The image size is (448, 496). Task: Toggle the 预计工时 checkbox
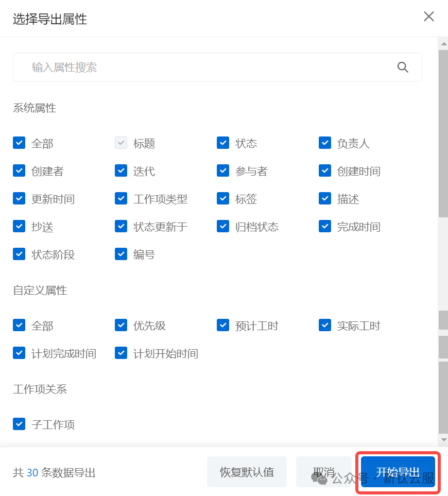[223, 325]
